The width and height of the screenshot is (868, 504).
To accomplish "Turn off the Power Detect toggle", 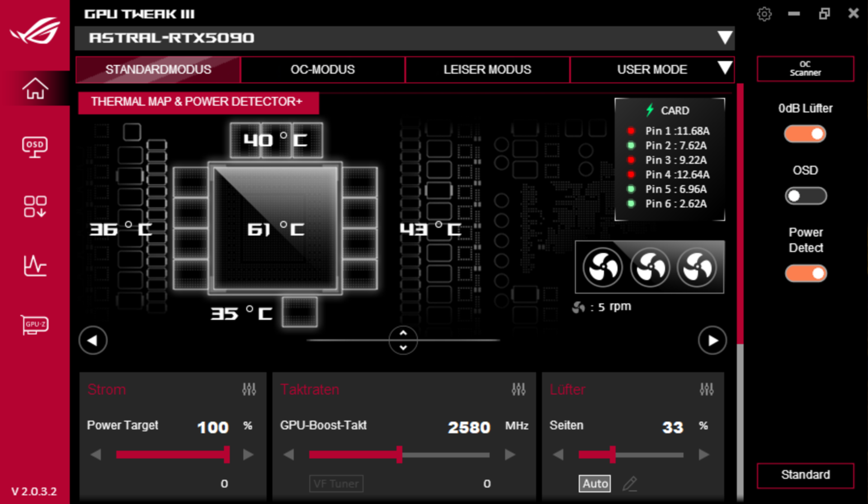I will click(806, 273).
